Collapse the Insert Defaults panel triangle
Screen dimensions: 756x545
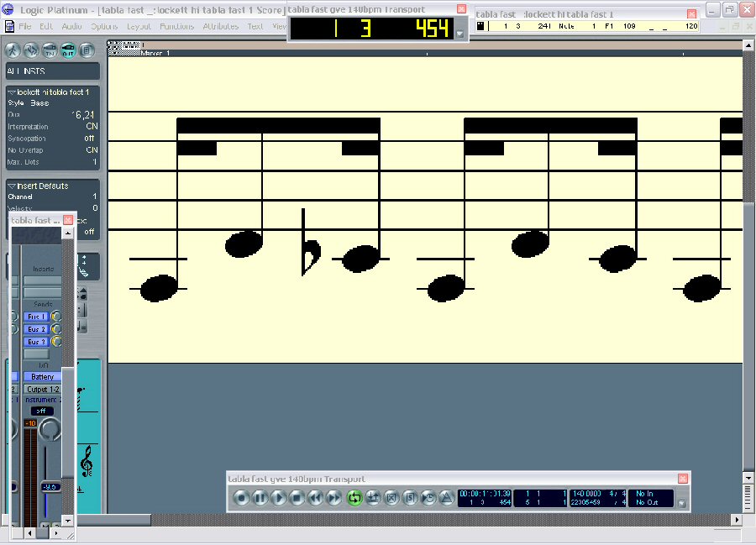tap(12, 186)
